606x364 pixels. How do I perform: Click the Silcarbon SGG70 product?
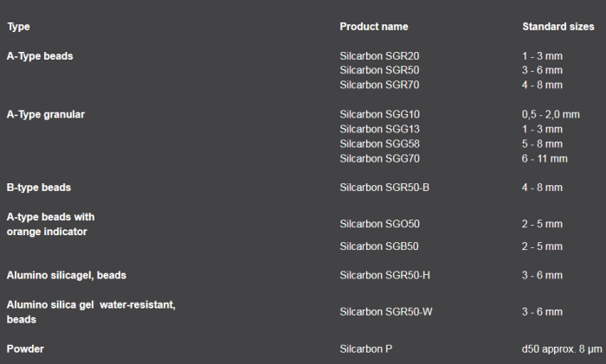pyautogui.click(x=379, y=158)
